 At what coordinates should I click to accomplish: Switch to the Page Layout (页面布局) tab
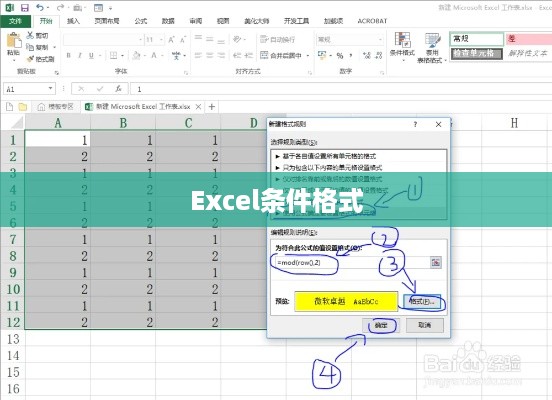tap(107, 21)
